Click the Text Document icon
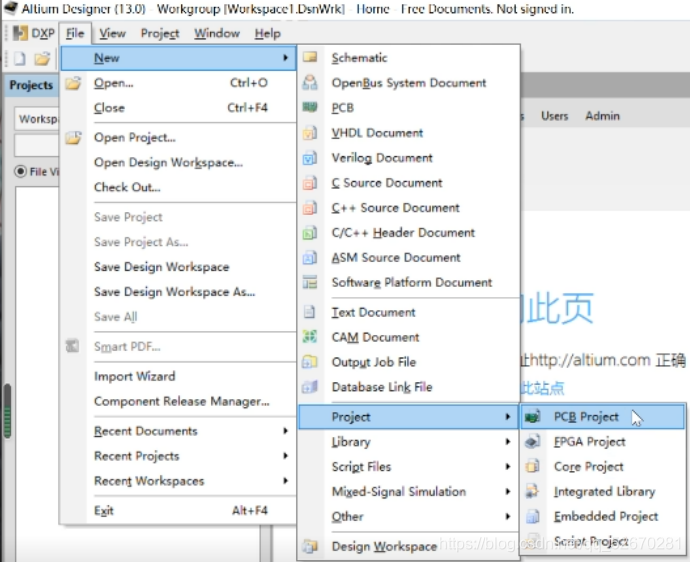 point(310,312)
